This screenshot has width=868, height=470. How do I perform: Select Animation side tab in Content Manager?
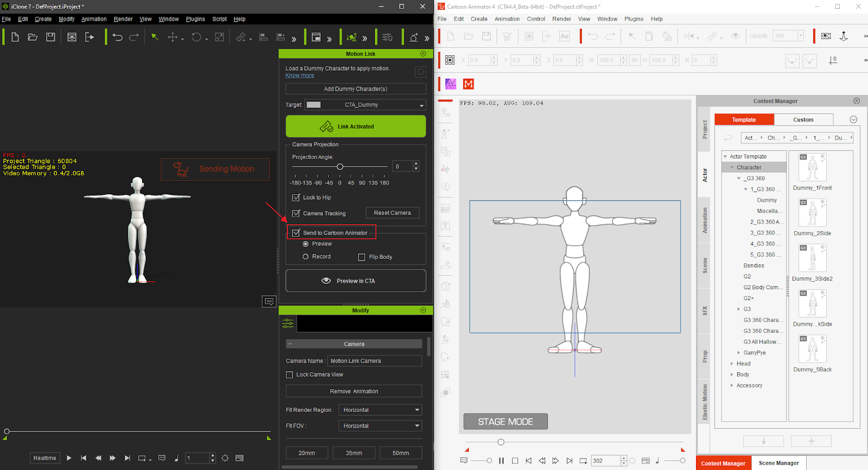tap(705, 220)
